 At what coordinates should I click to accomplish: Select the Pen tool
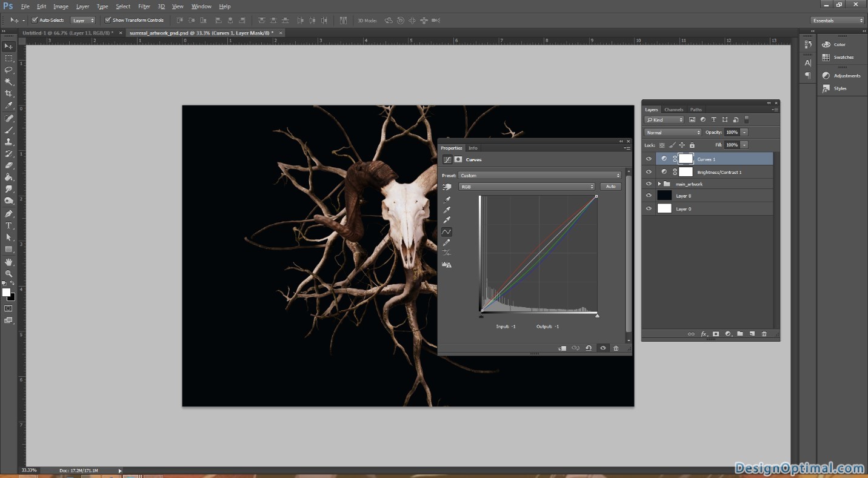8,214
